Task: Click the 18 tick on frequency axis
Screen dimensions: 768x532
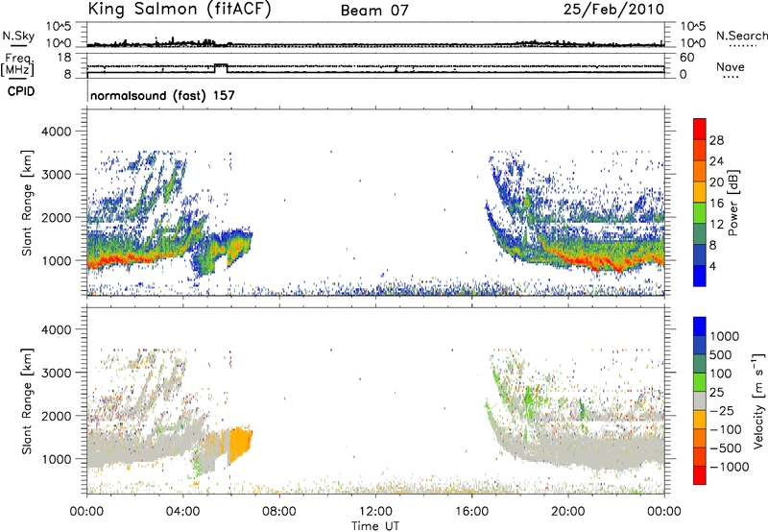Action: 64,58
